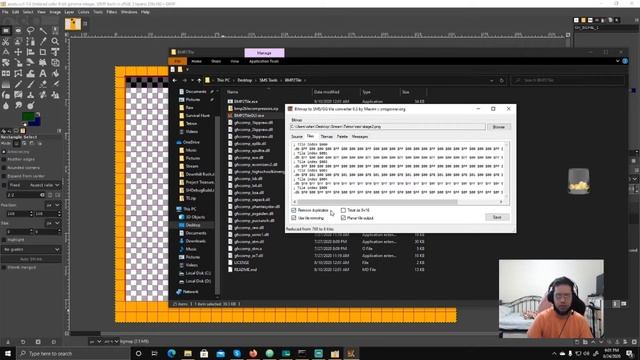Select the Zoom magnifier tool

coord(55,42)
